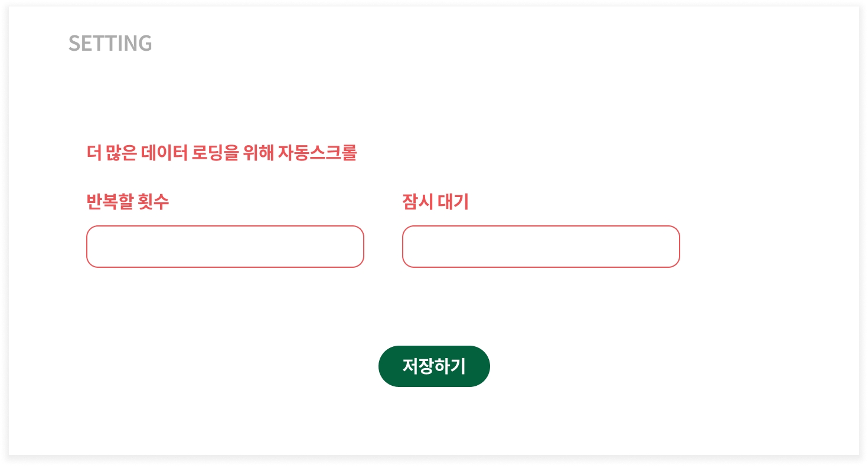The width and height of the screenshot is (868, 466).
Task: Click the gray SETTING header text
Action: (110, 43)
